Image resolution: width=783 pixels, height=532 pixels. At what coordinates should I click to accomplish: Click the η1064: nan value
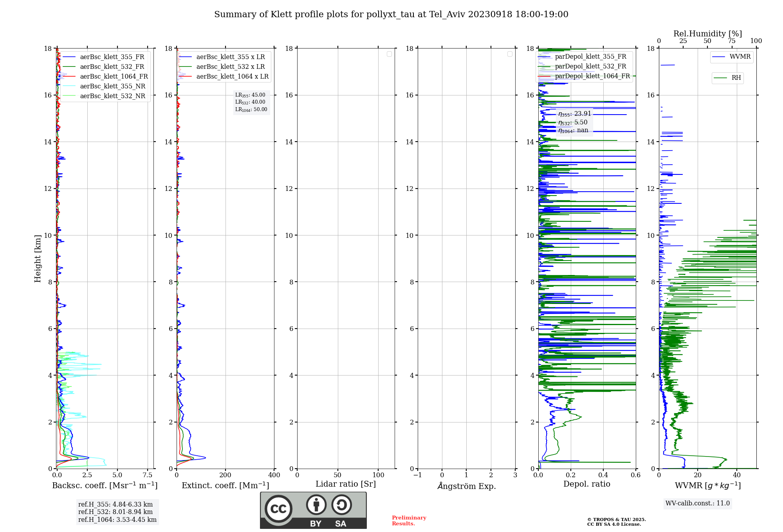573,130
